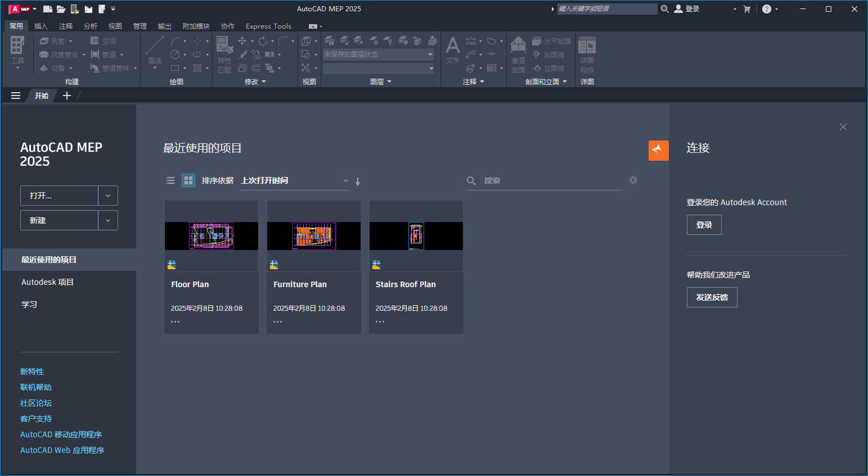
Task: Open the 联机帮助 (Online Help) link
Action: click(35, 387)
